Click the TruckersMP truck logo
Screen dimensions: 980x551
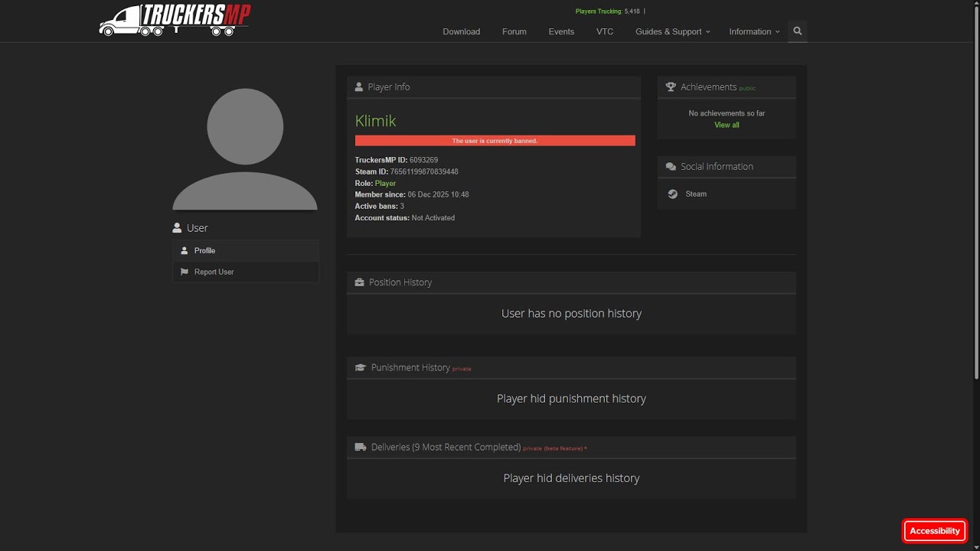pyautogui.click(x=175, y=20)
